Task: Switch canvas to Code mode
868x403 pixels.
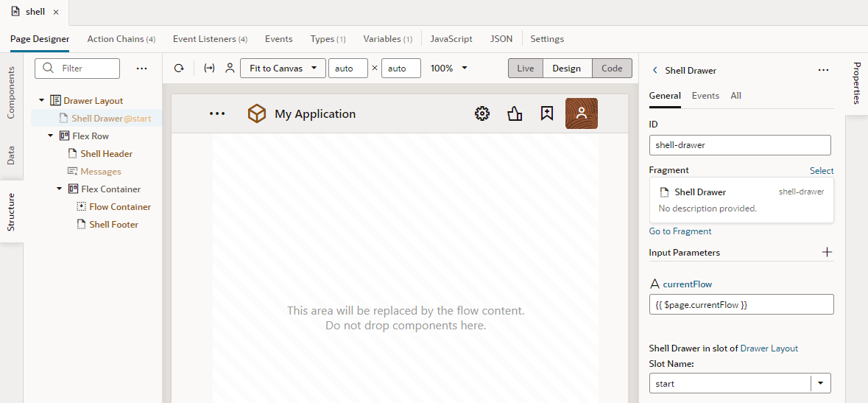Action: coord(612,69)
